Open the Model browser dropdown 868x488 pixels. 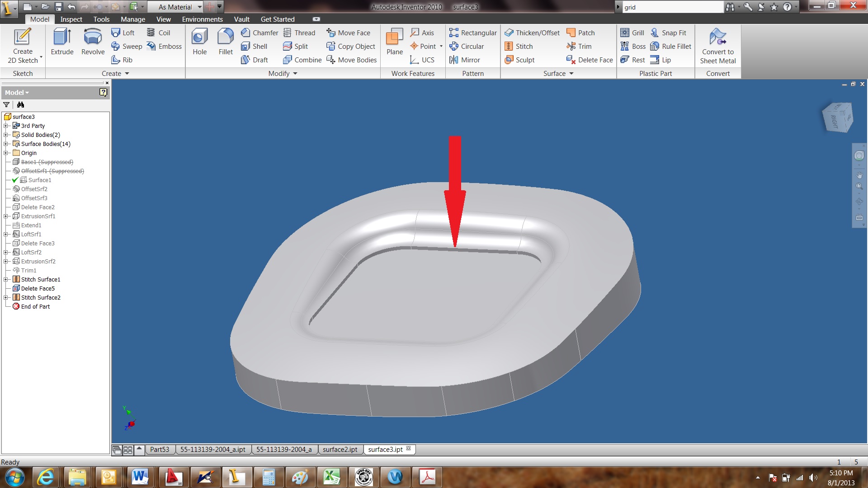point(17,92)
